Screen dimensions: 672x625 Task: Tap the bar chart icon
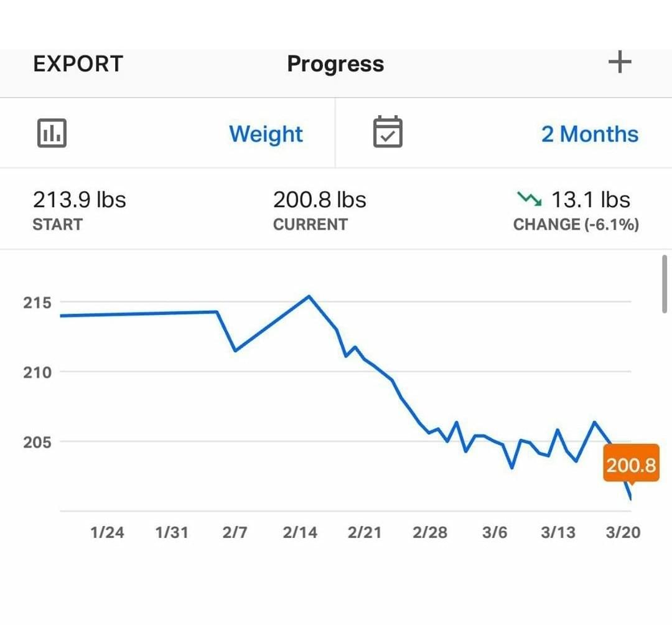[52, 133]
